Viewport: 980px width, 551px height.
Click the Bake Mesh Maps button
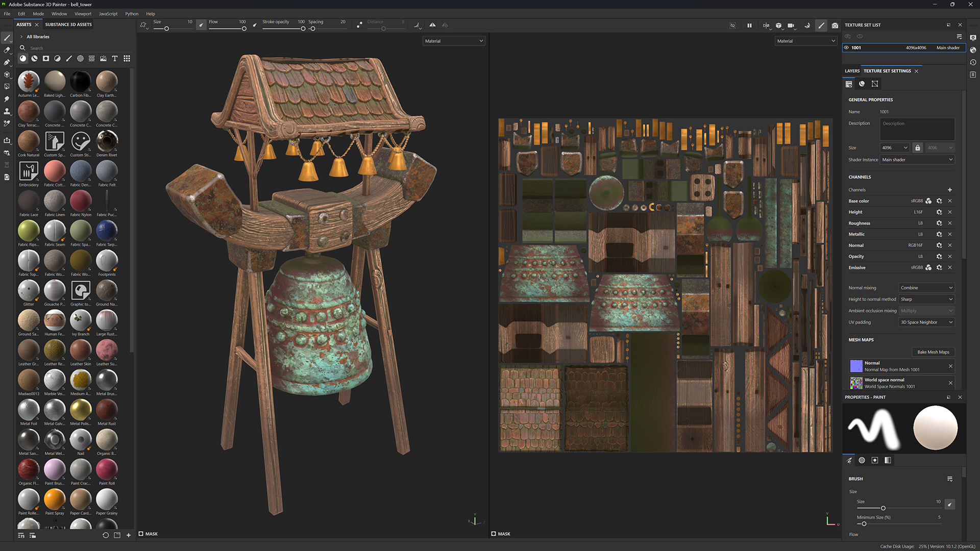[x=933, y=352]
